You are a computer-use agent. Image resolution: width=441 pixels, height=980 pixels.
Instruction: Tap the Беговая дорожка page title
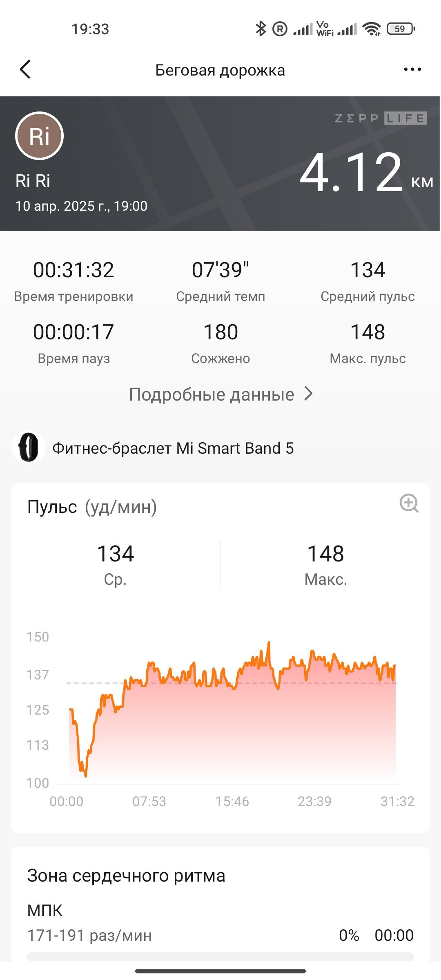click(220, 70)
